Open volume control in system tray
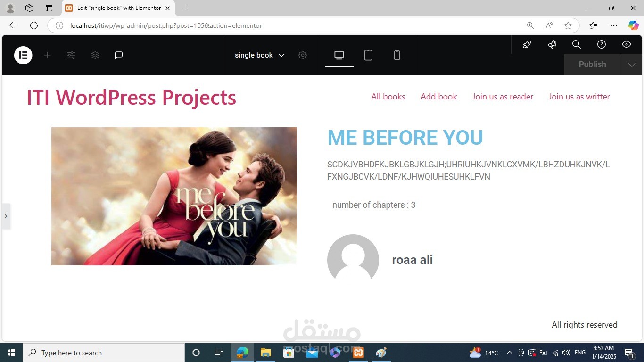 [566, 353]
